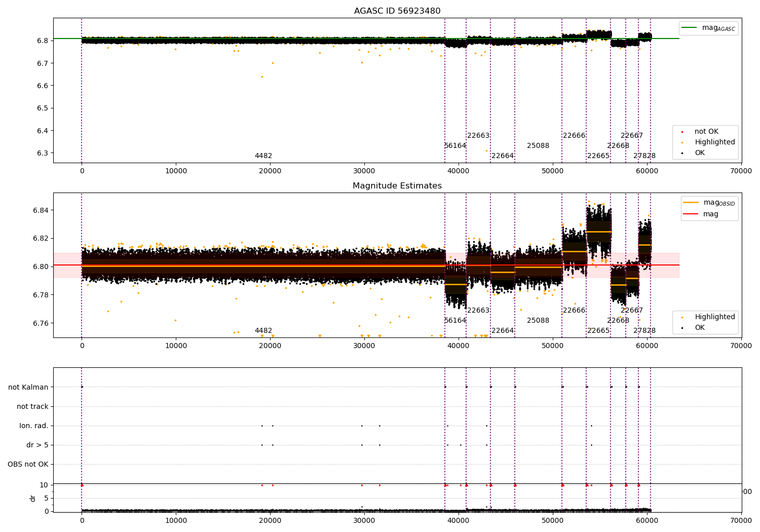This screenshot has width=760, height=532.
Task: Click the 10 tick label on dr axis
Action: (44, 485)
